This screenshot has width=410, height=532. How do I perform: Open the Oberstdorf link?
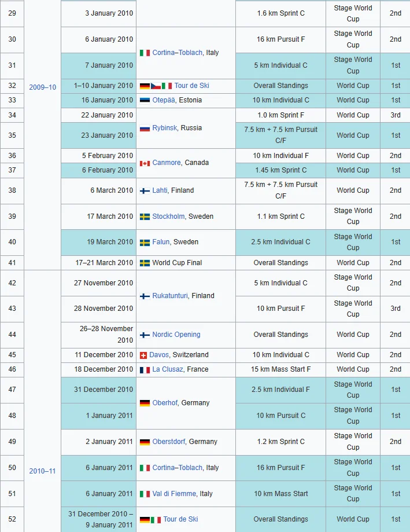click(168, 442)
